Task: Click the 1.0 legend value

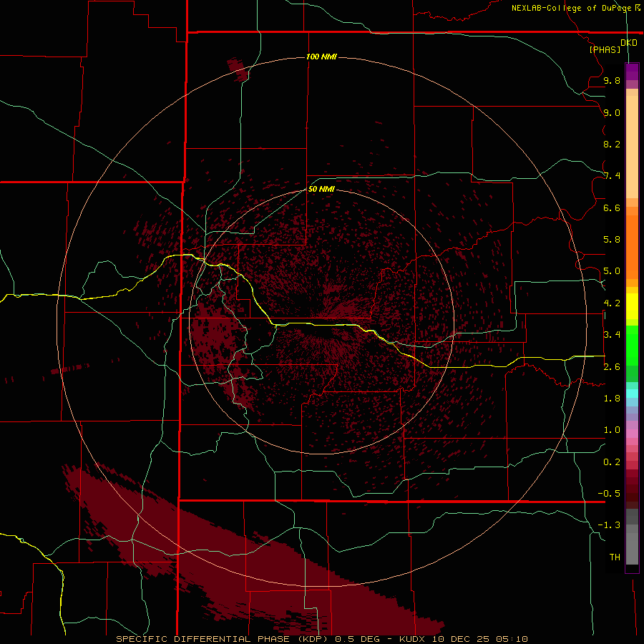Action: (x=612, y=430)
